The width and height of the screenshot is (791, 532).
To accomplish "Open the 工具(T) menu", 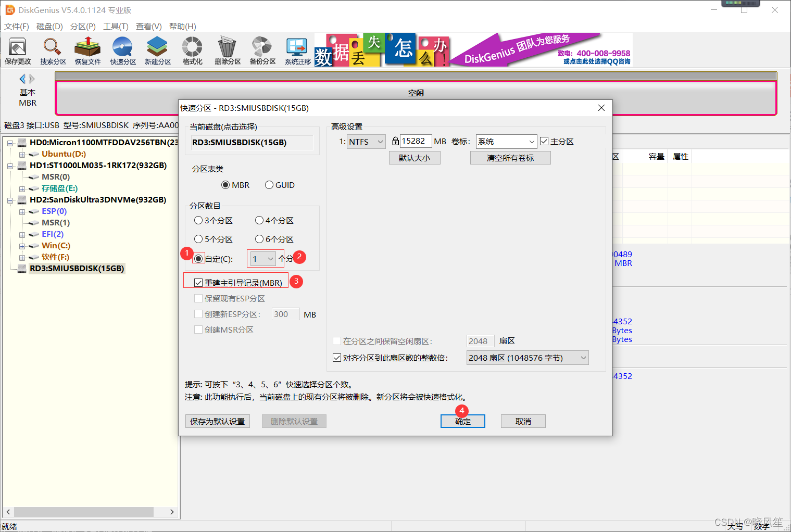I will tap(116, 26).
